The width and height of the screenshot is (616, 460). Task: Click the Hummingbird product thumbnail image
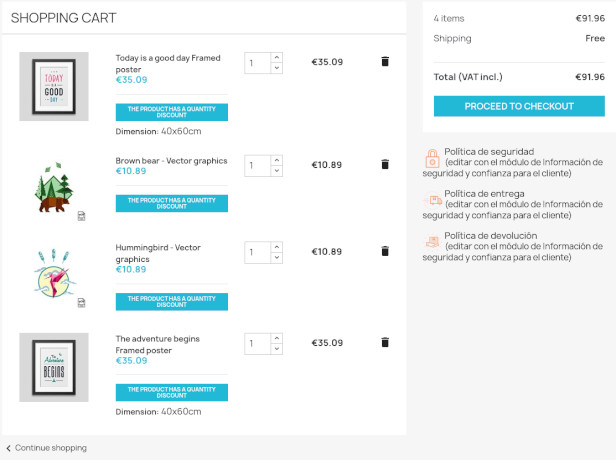(x=54, y=273)
